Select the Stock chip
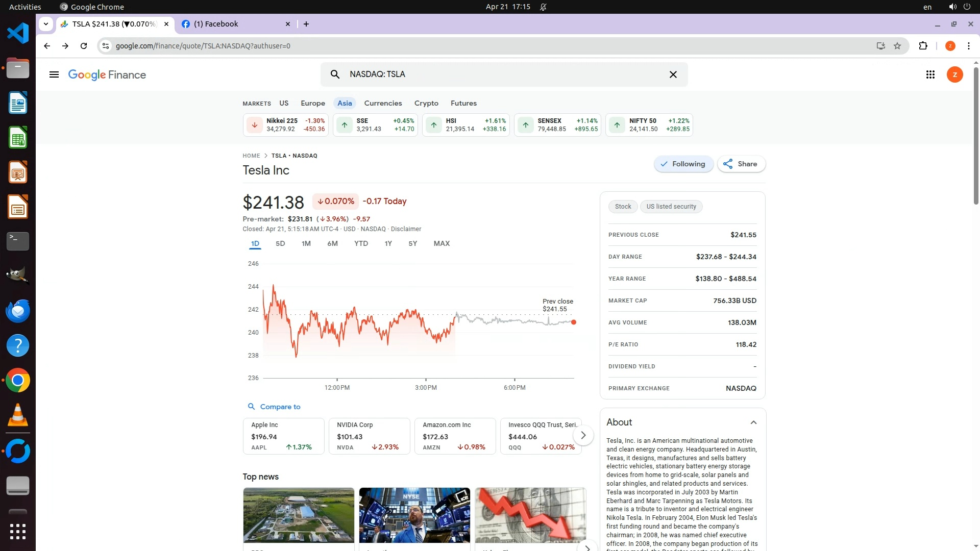The width and height of the screenshot is (980, 551). coord(623,207)
